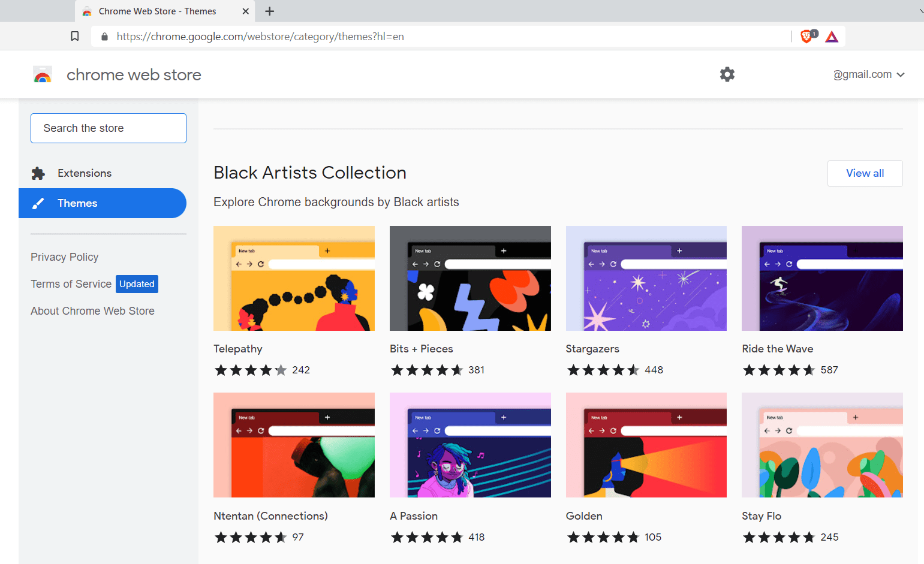924x564 pixels.
Task: Click the Updated badge beside Terms of Service
Action: coord(137,283)
